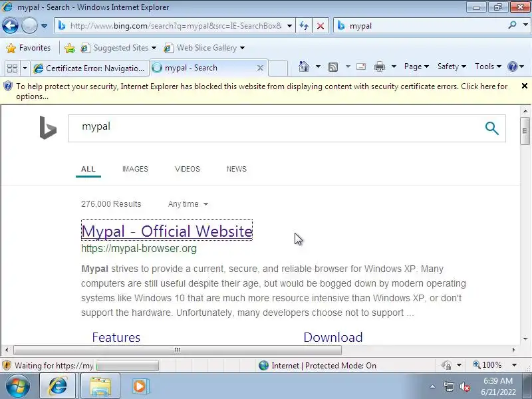Open the Safety menu

click(x=452, y=66)
